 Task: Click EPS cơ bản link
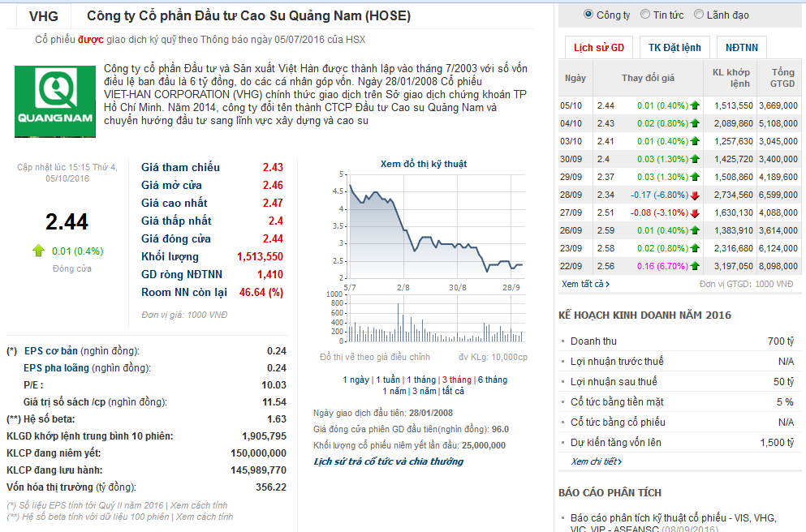[x=51, y=350]
